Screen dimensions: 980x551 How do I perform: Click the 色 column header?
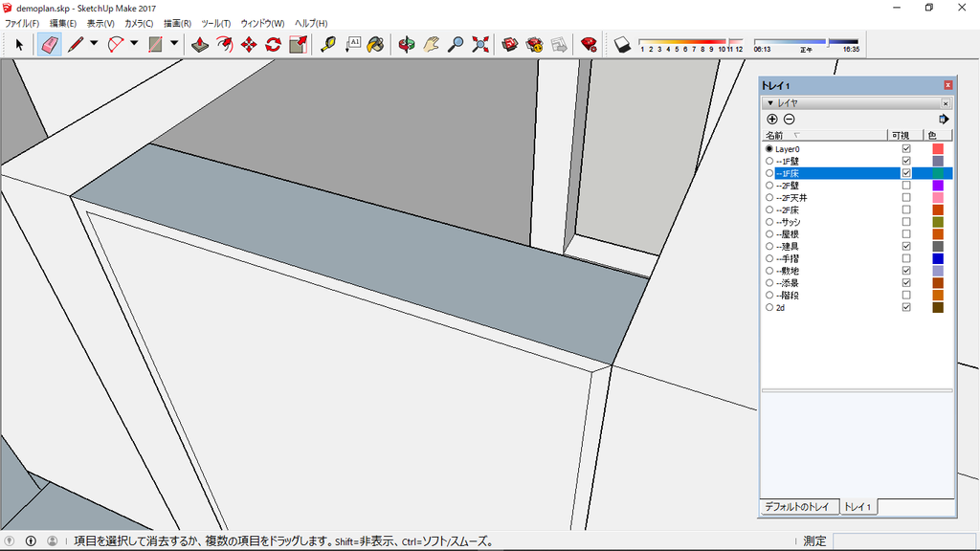pos(938,136)
